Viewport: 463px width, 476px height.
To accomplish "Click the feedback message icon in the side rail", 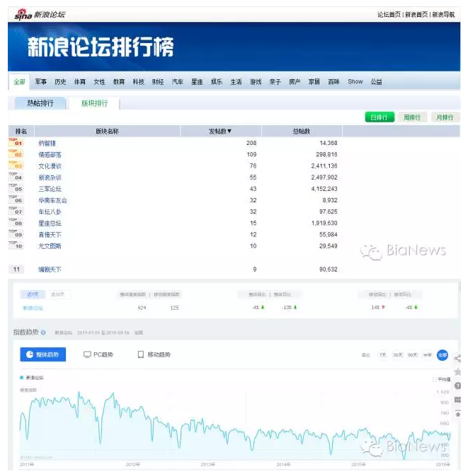I will 457,400.
